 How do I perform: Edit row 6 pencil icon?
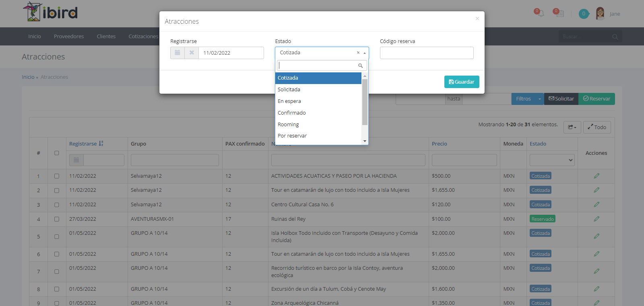tap(597, 254)
